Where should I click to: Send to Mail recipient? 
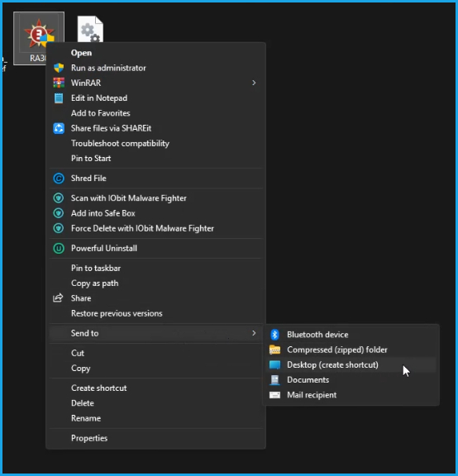point(351,395)
